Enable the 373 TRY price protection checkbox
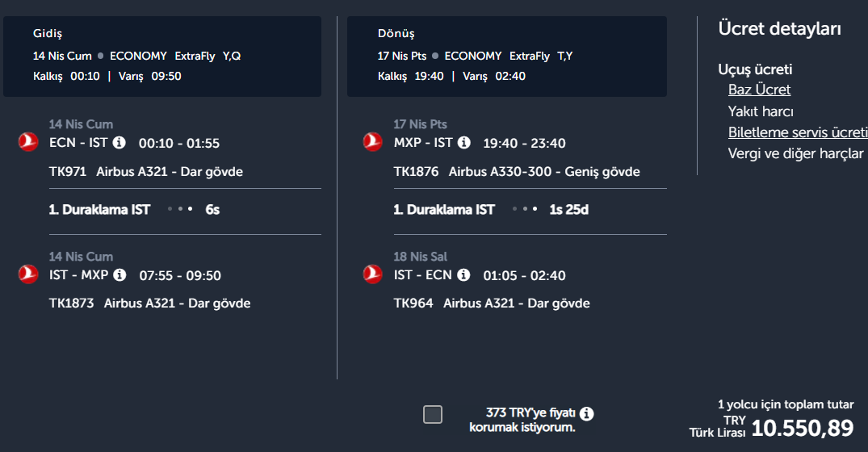Viewport: 868px width, 452px height. (433, 415)
